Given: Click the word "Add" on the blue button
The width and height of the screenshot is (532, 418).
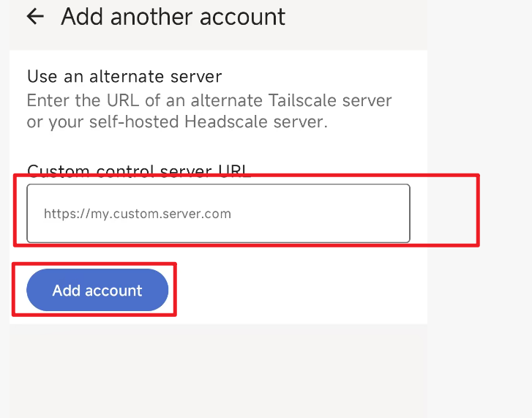Looking at the screenshot, I should [66, 291].
